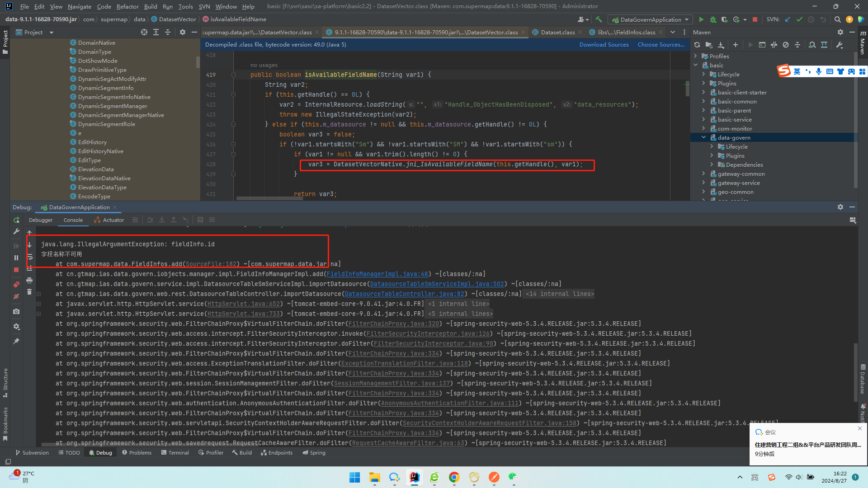Build project with the hammer icon
The width and height of the screenshot is (868, 488).
(599, 19)
